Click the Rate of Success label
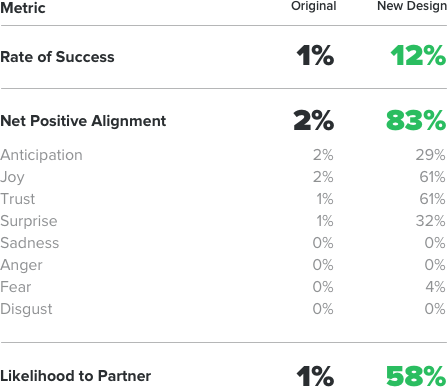The height and width of the screenshot is (387, 447). tap(57, 57)
